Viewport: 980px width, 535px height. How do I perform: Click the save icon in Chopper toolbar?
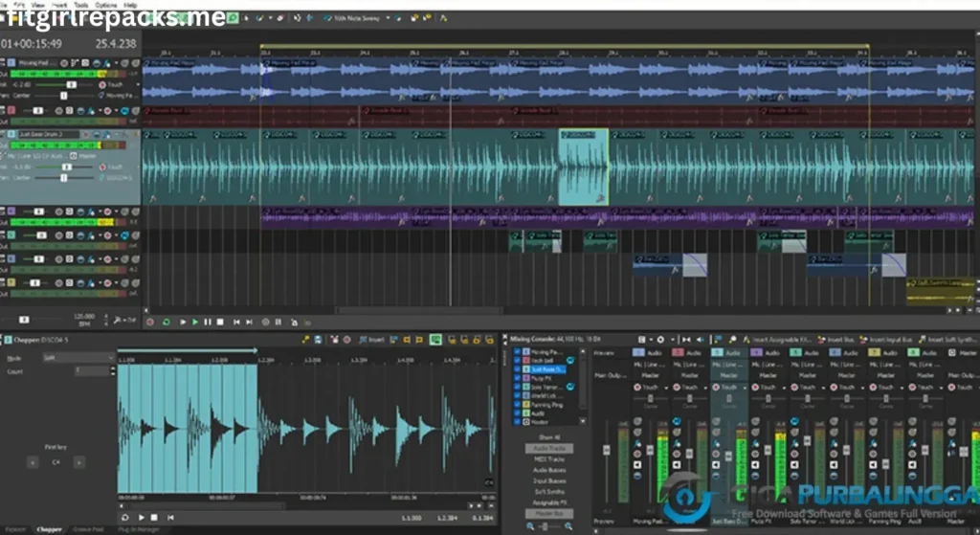(x=318, y=340)
